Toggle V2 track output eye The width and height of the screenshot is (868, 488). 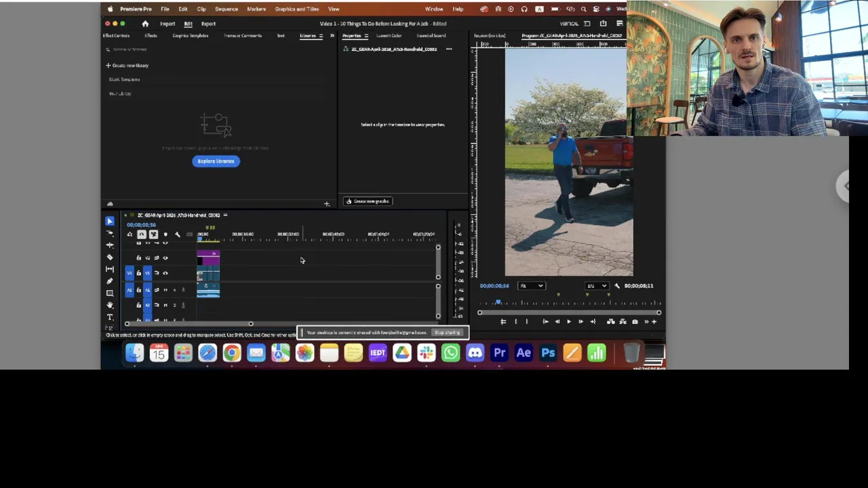coord(165,258)
